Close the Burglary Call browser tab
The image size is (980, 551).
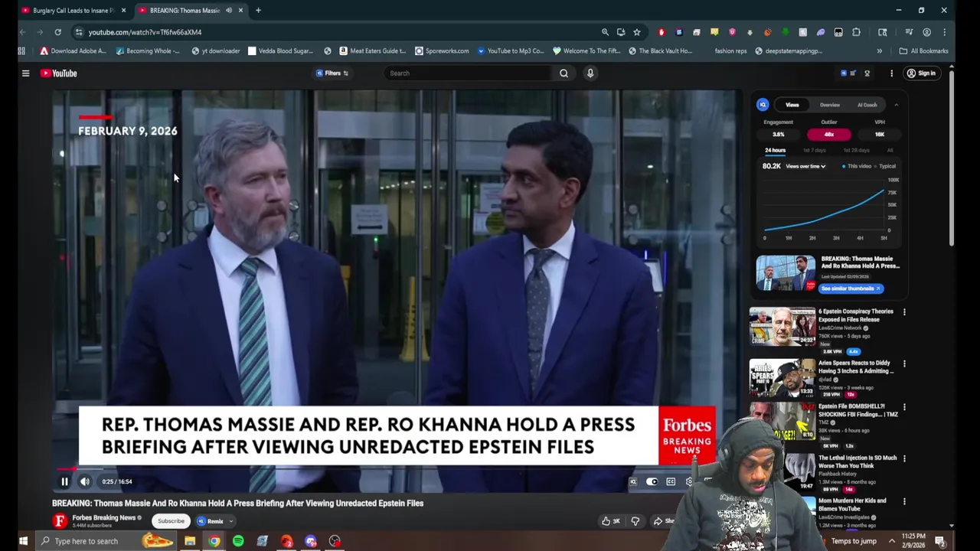coord(123,11)
